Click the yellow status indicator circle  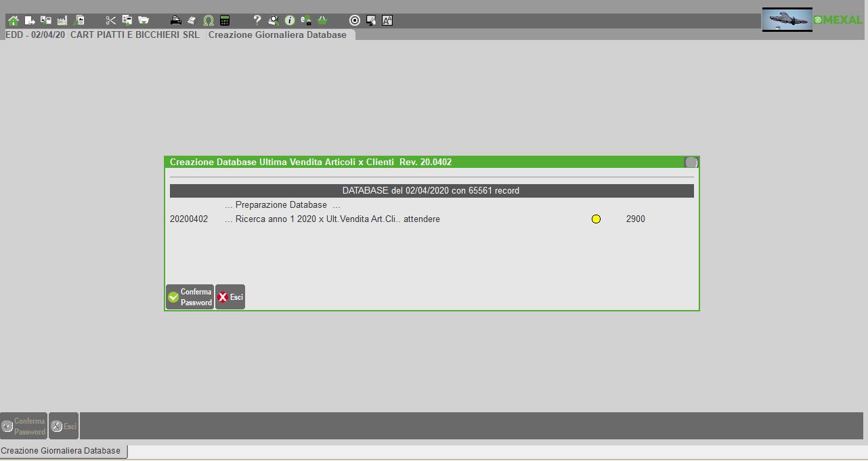[x=596, y=219]
